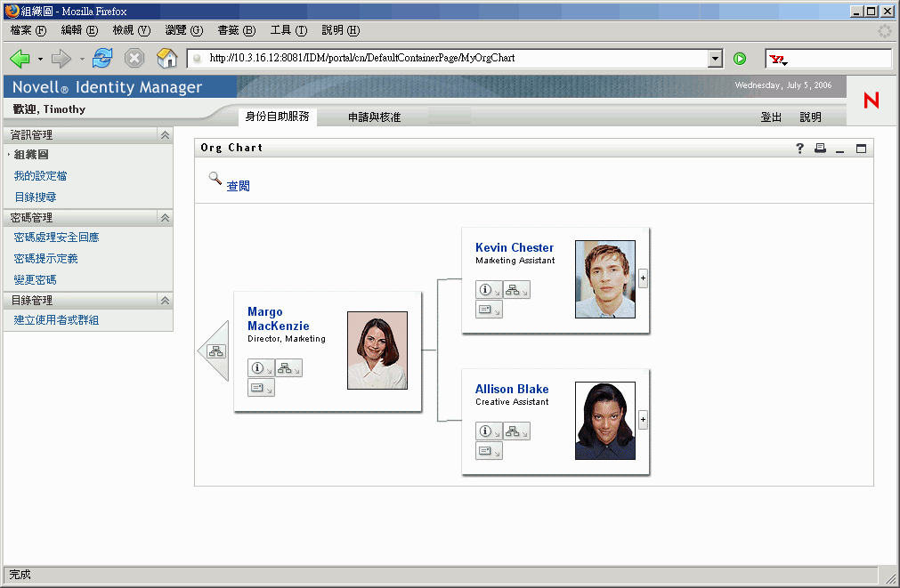Open Allison Blake org chart relationship icon
Viewport: 900px width, 588px height.
(x=516, y=431)
